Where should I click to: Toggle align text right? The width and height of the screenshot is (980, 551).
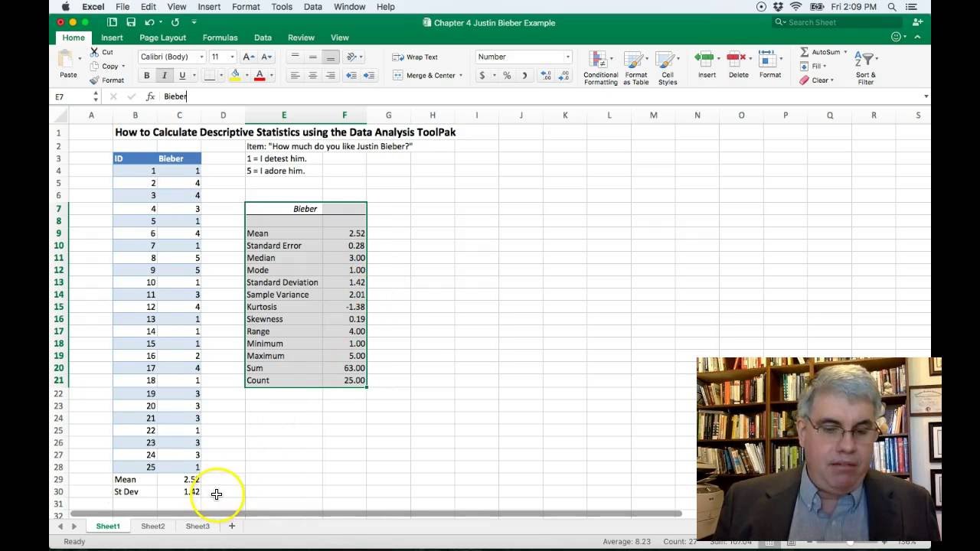tap(330, 75)
